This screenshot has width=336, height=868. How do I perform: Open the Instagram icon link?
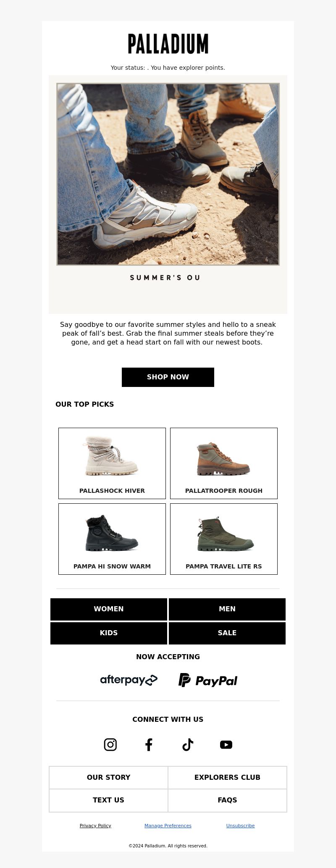click(110, 744)
